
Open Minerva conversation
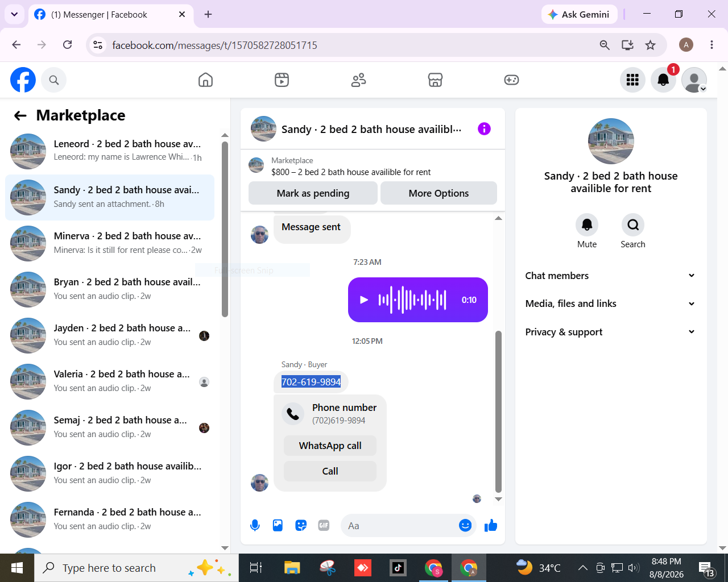tap(110, 243)
